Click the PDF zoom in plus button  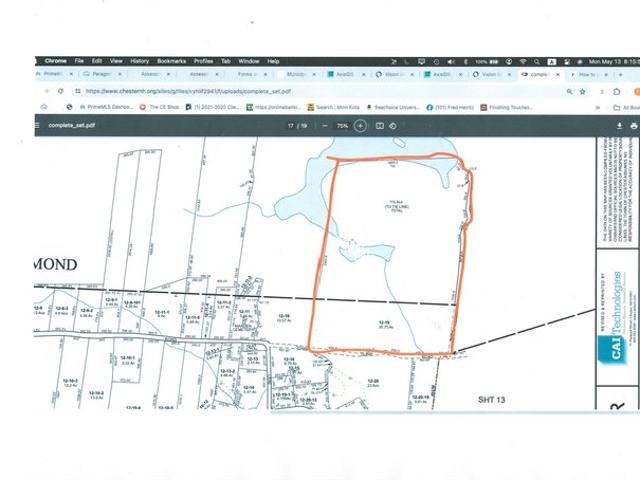point(361,126)
